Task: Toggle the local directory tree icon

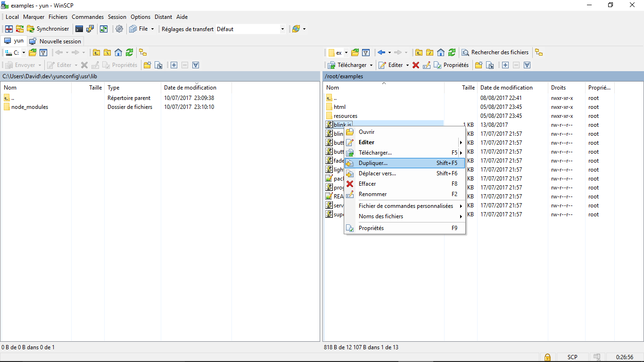Action: (143, 52)
